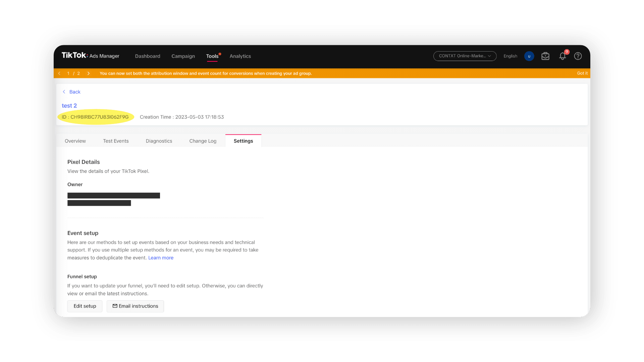The image size is (644, 362).
Task: Open the Campaign menu
Action: pyautogui.click(x=183, y=56)
